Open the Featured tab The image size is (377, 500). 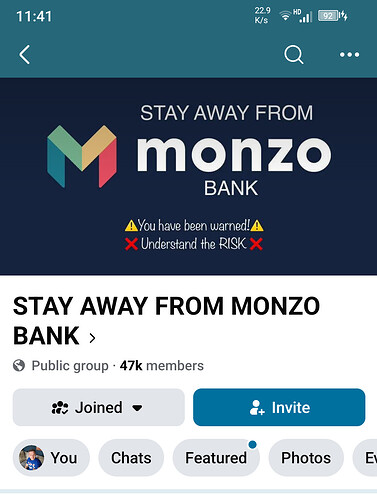pos(216,458)
